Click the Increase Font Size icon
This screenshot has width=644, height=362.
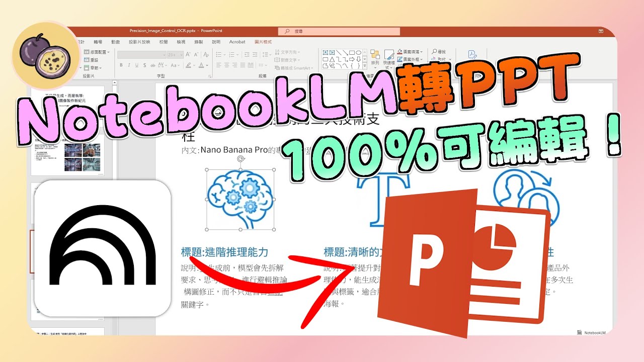click(x=188, y=55)
